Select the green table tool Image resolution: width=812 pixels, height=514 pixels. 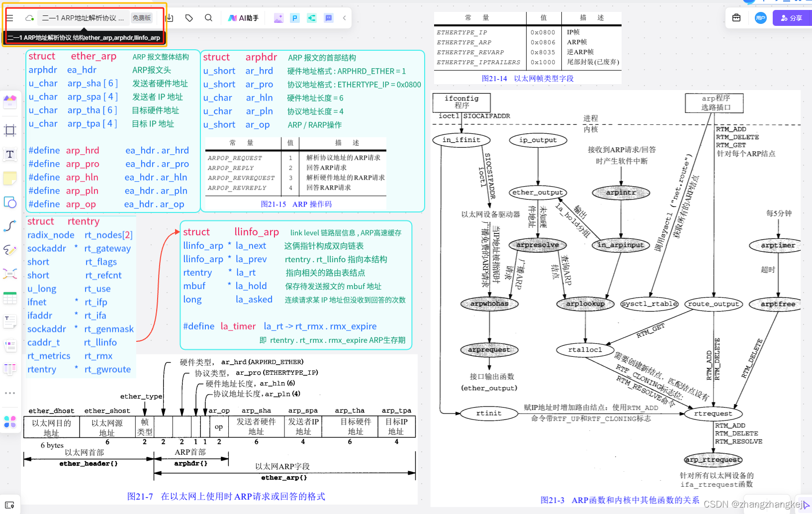pyautogui.click(x=10, y=298)
